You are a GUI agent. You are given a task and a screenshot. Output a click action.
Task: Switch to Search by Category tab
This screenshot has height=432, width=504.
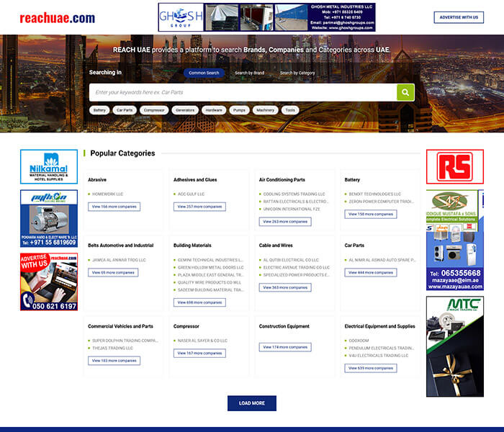(297, 73)
